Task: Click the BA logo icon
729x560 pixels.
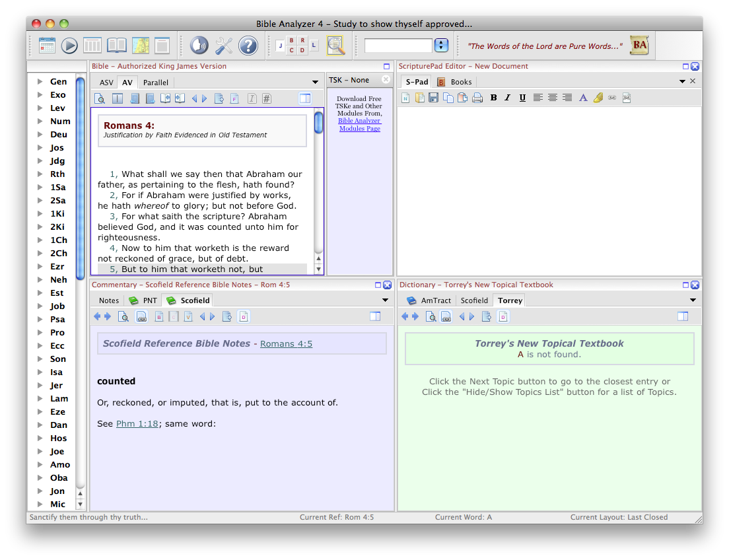Action: pyautogui.click(x=639, y=45)
